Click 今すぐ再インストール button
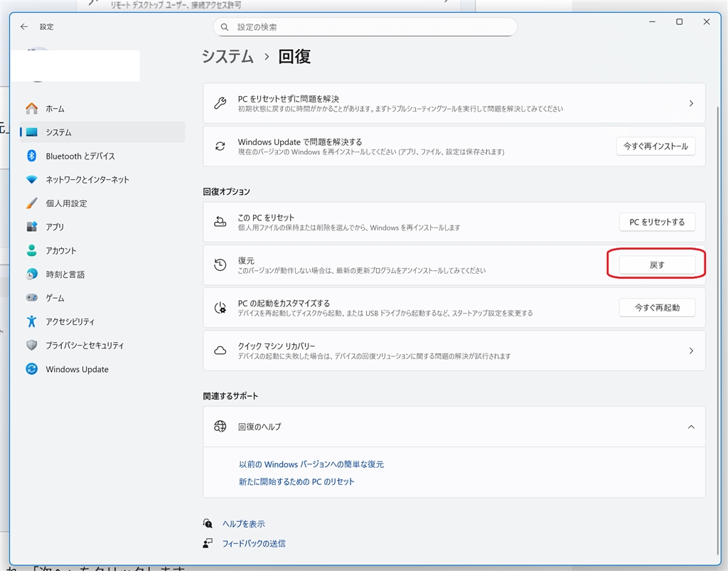Viewport: 728px width, 571px height. [655, 146]
